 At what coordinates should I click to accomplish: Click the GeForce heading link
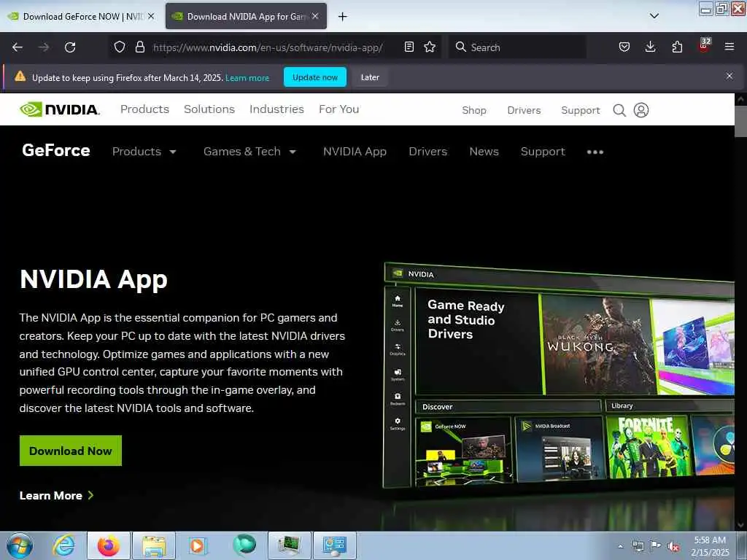point(55,150)
